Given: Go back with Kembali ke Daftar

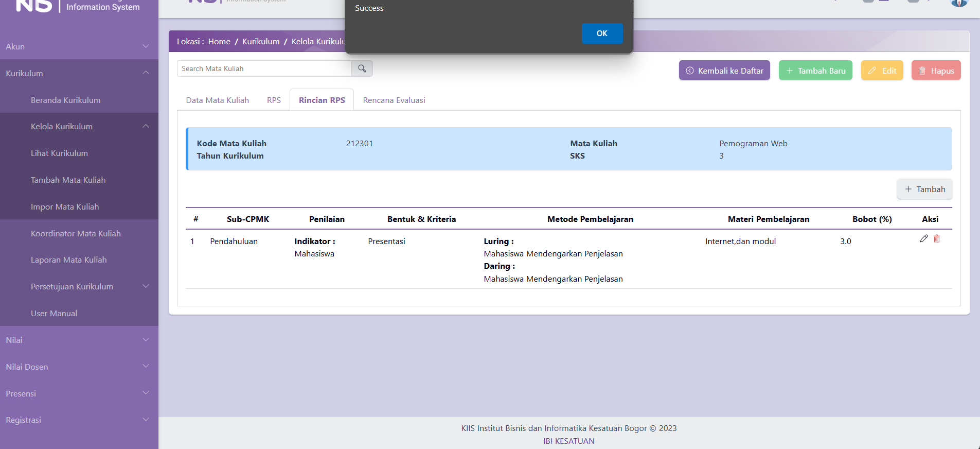Looking at the screenshot, I should tap(724, 71).
